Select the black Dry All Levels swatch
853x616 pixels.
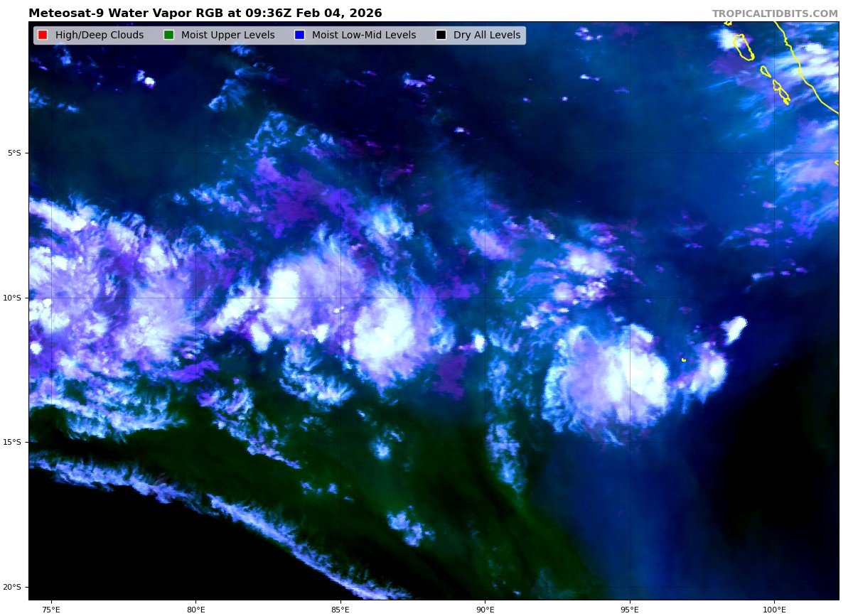point(441,36)
